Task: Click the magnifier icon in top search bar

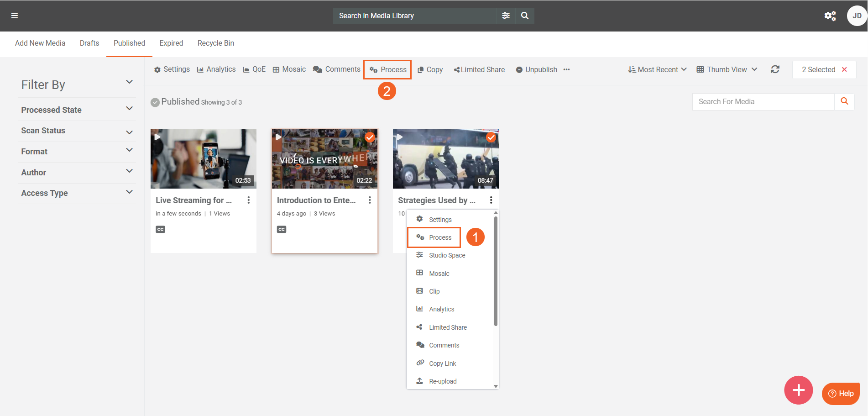Action: click(x=525, y=16)
